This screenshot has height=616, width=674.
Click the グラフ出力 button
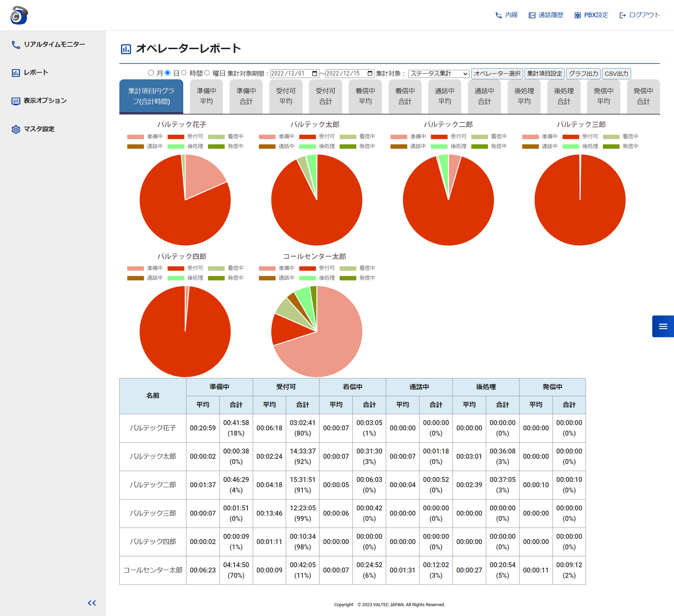[583, 73]
